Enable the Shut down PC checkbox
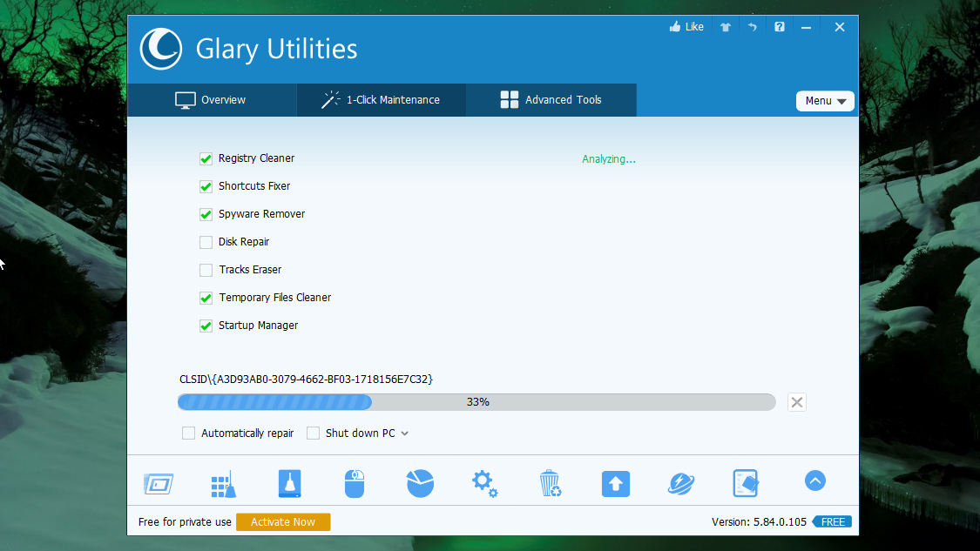 pyautogui.click(x=313, y=433)
